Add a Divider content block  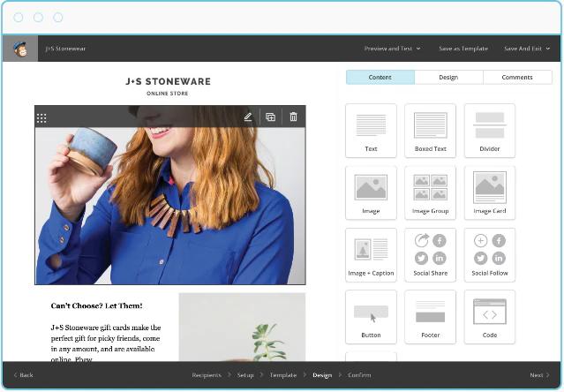point(490,131)
